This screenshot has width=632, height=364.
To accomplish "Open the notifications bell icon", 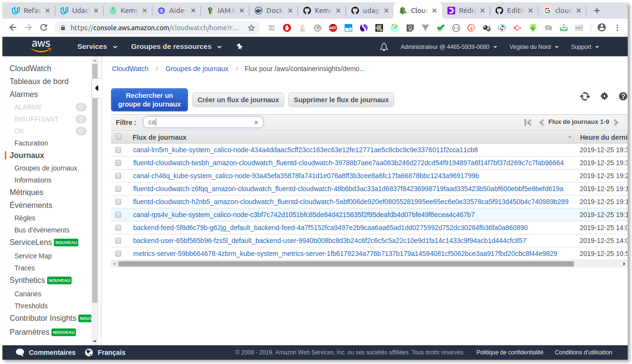I will 384,47.
